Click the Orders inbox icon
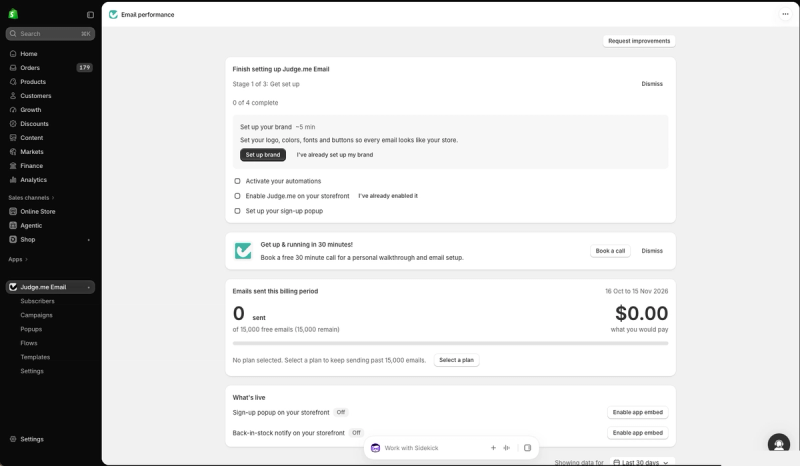The image size is (800, 466). click(x=13, y=67)
